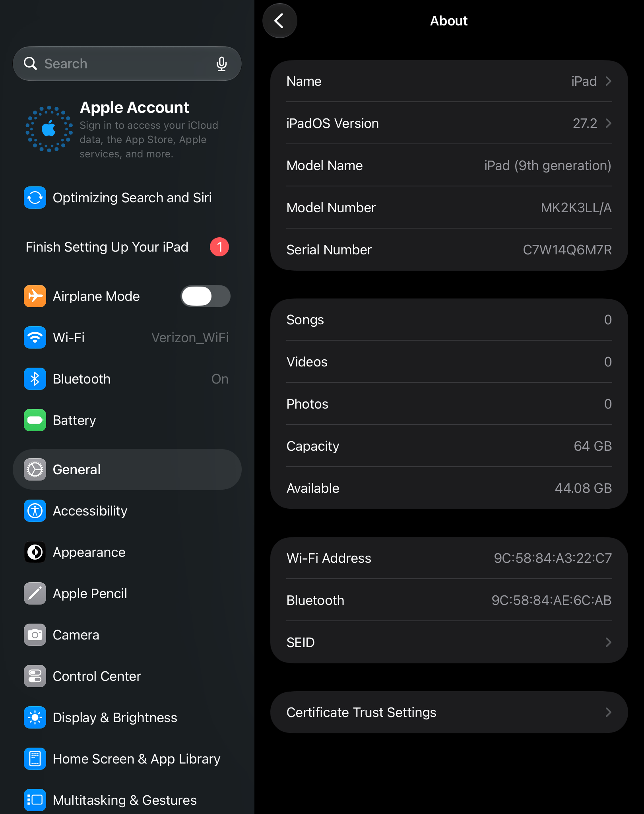
Task: Tap the green Battery icon
Action: coord(35,420)
